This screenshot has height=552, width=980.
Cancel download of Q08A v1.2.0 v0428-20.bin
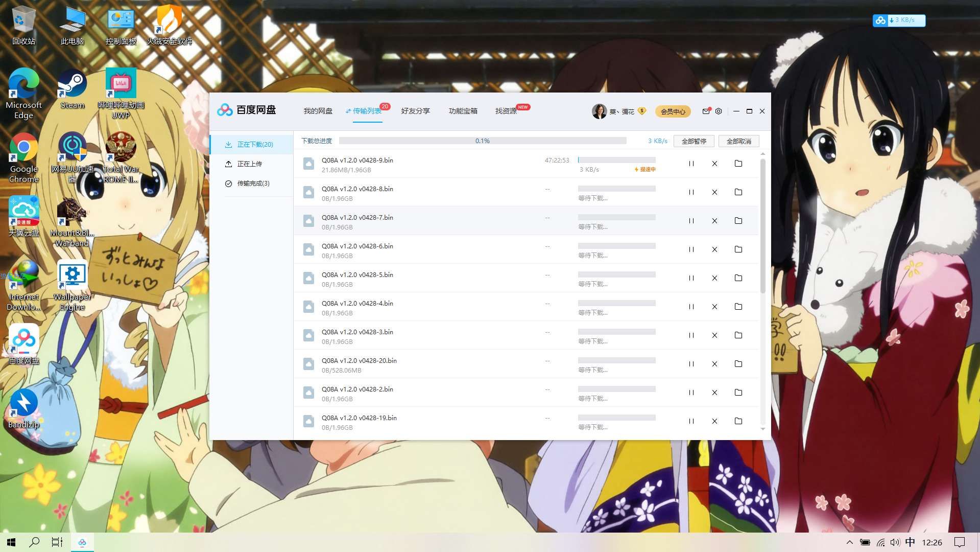pyautogui.click(x=714, y=364)
